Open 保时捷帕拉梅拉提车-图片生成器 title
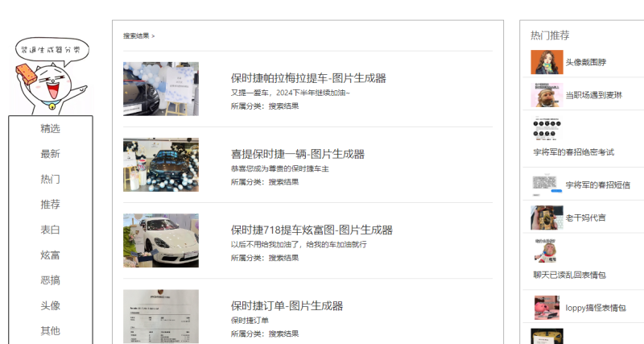 tap(308, 78)
